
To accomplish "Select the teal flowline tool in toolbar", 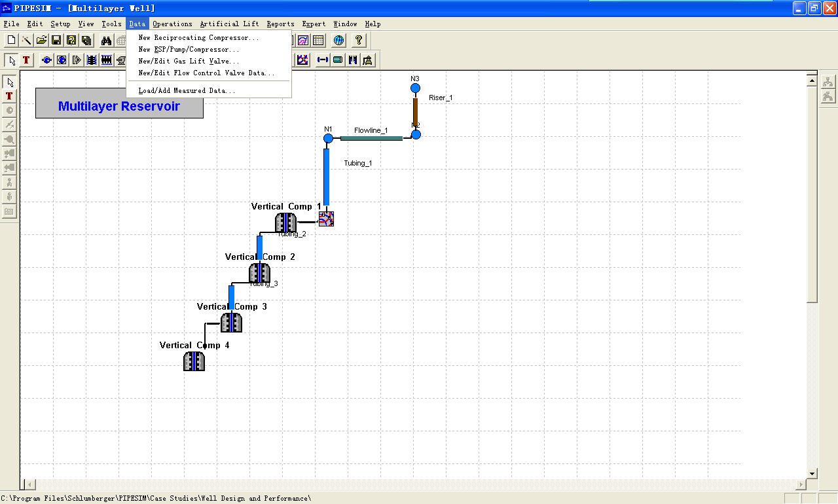I will (338, 60).
